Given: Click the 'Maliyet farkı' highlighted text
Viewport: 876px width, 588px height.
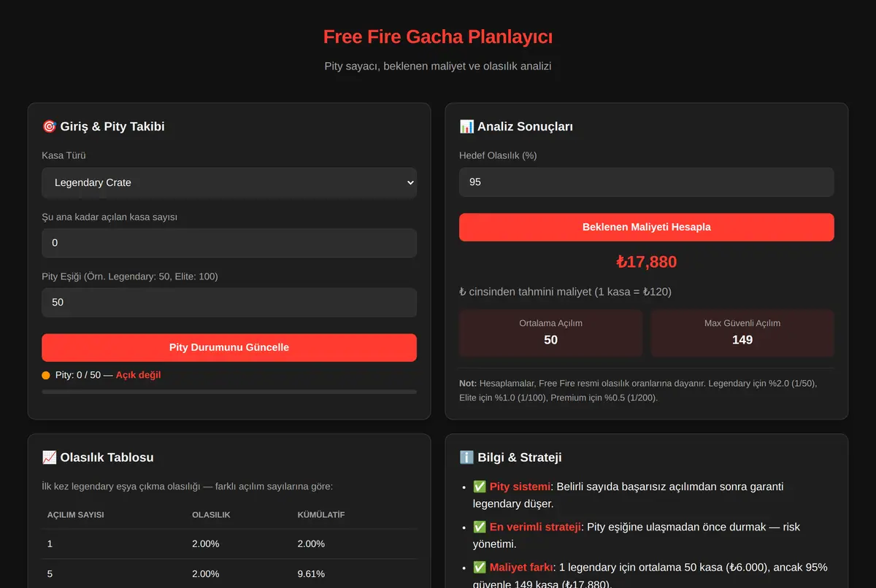Looking at the screenshot, I should (521, 567).
